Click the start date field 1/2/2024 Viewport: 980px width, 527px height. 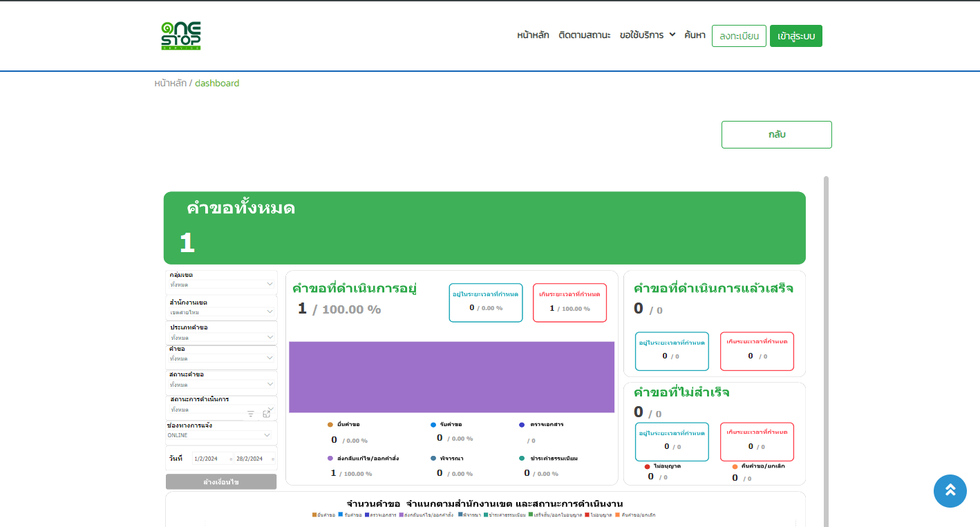(x=206, y=459)
